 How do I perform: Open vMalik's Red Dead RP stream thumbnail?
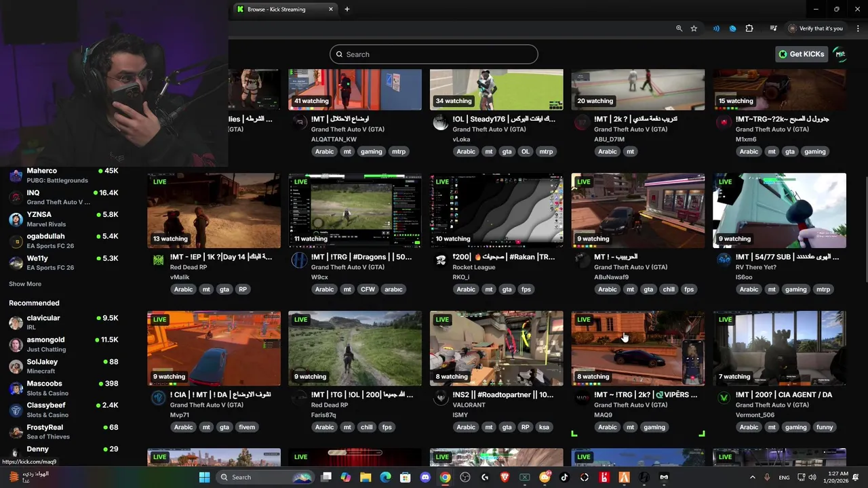(214, 210)
